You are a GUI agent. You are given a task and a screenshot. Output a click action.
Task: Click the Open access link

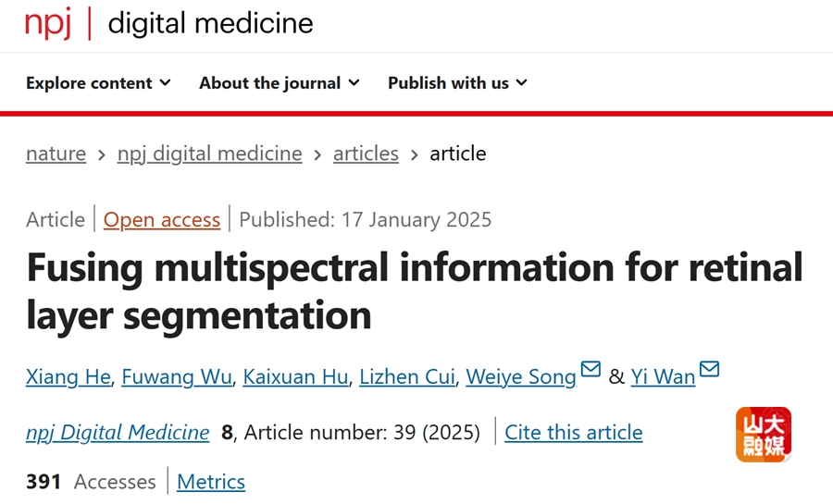[x=161, y=220]
